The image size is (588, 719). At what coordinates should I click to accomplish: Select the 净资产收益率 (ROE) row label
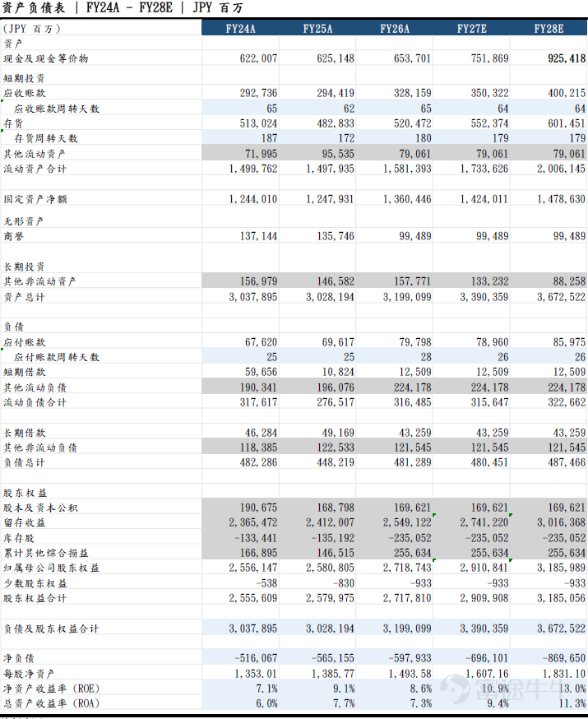[x=51, y=689]
